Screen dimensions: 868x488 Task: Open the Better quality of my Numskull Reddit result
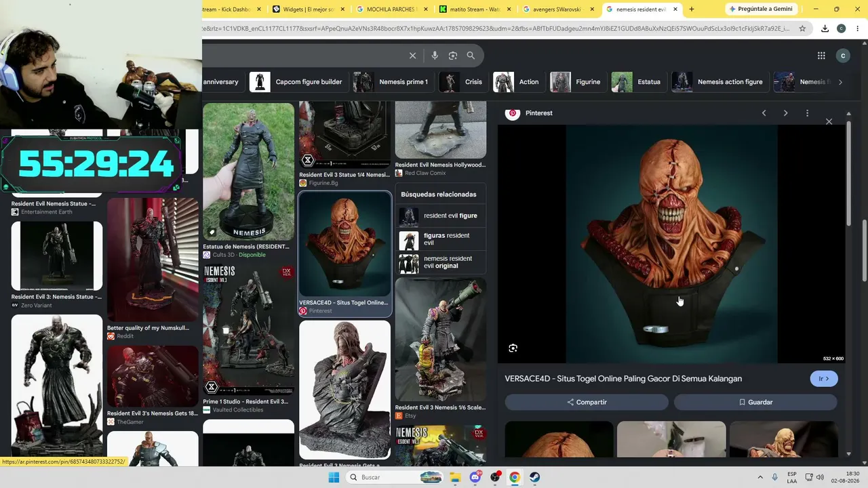153,268
